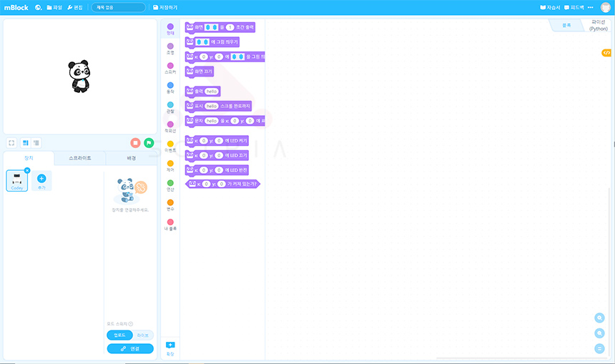Switch to the 스프라이트 (Sprites) tab
Screen dimensions: 615x364
(x=80, y=158)
